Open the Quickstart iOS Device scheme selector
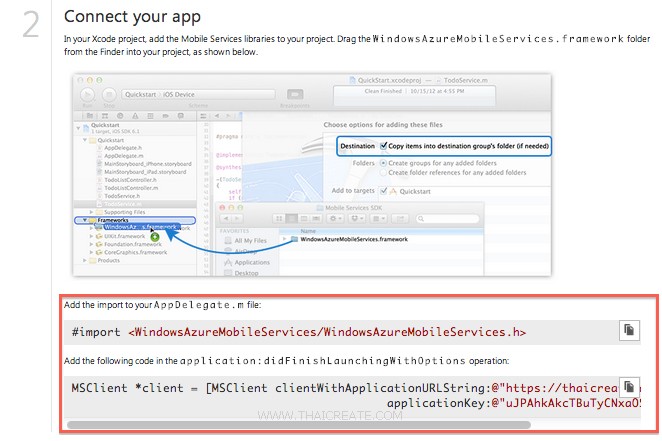Viewport: 662px width, 441px height. [x=198, y=95]
